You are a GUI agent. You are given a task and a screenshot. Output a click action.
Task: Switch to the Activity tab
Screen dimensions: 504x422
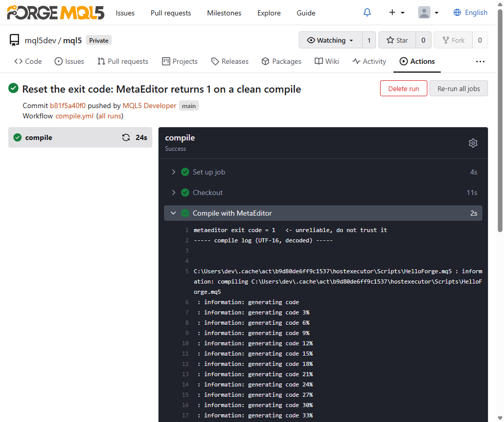(369, 61)
